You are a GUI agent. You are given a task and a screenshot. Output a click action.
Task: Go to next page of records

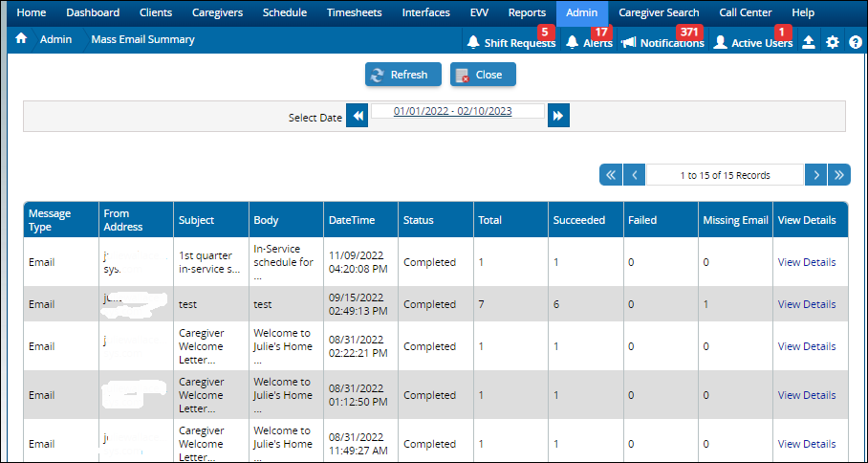pos(815,175)
